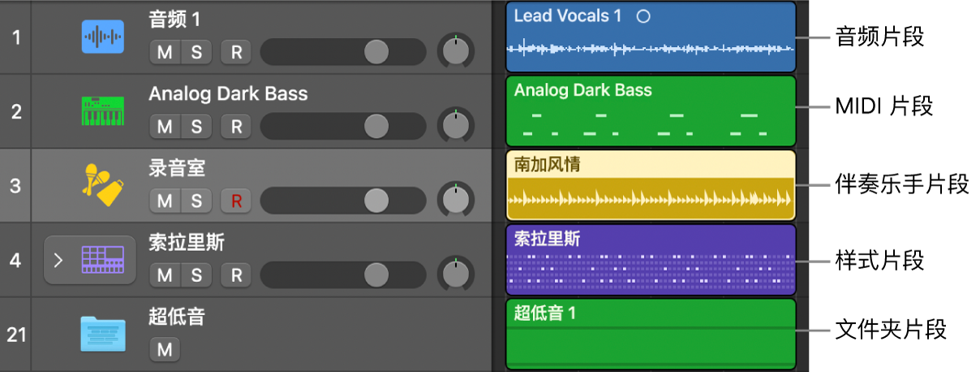Image resolution: width=980 pixels, height=372 pixels.
Task: Select the 超低音 1 folder region
Action: click(x=651, y=334)
